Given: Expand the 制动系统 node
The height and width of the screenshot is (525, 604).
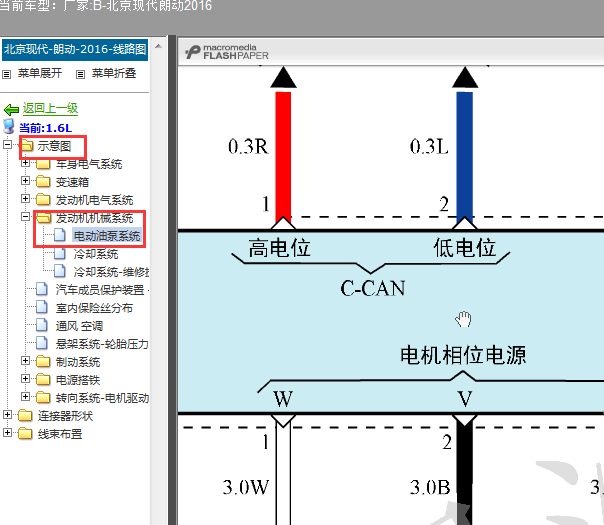Looking at the screenshot, I should coord(25,361).
